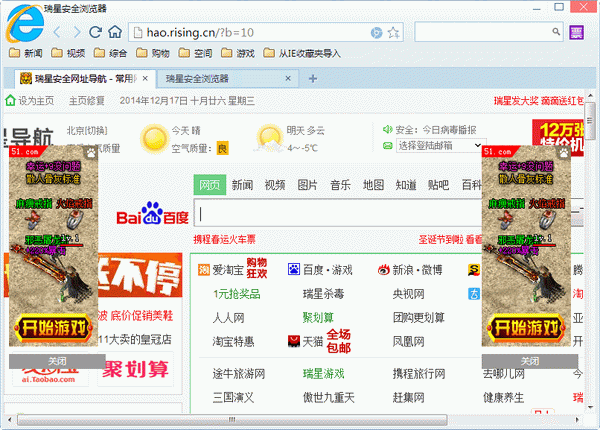Screen dimensions: 600x430
Task: Select the 知道 search tab
Action: 406,185
